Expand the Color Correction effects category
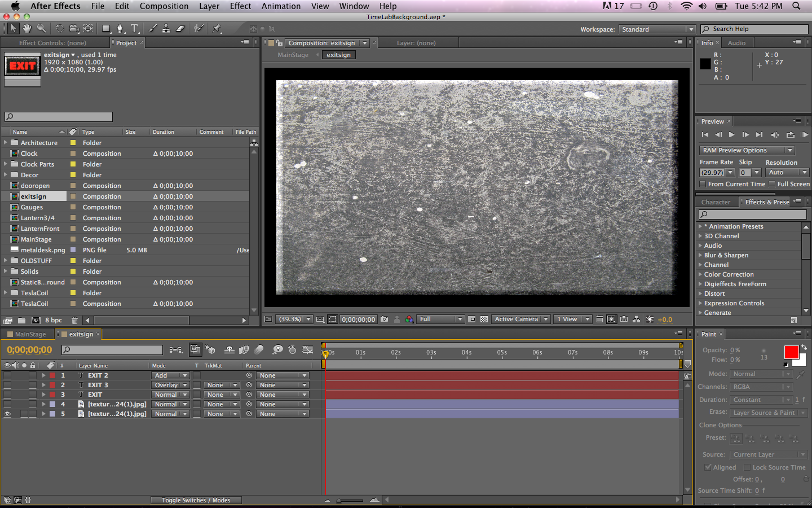The height and width of the screenshot is (508, 812). coord(700,274)
